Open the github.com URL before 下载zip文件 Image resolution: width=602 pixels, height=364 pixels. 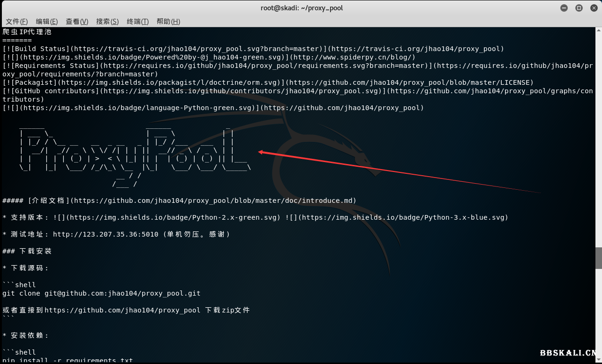coord(123,310)
